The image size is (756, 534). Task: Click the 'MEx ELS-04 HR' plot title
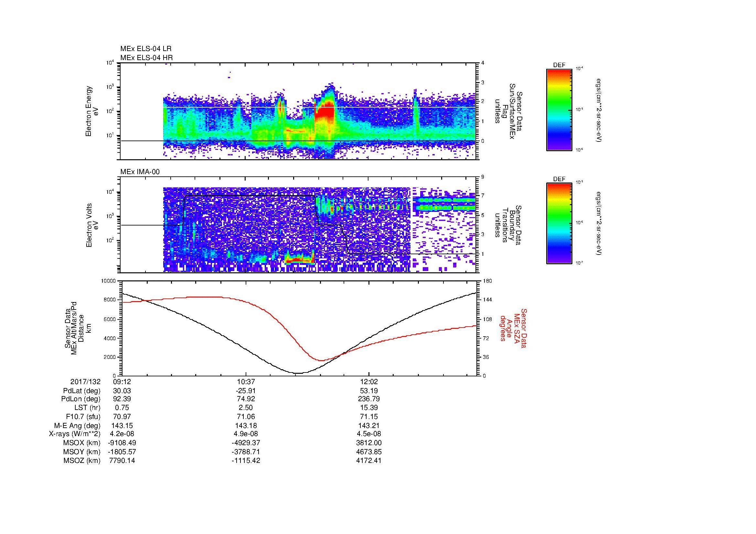pos(146,58)
